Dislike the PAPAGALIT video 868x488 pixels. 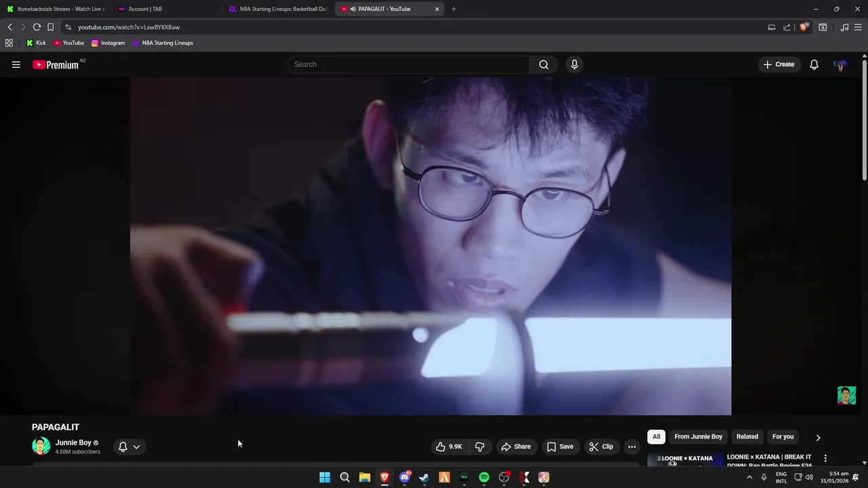pos(480,447)
